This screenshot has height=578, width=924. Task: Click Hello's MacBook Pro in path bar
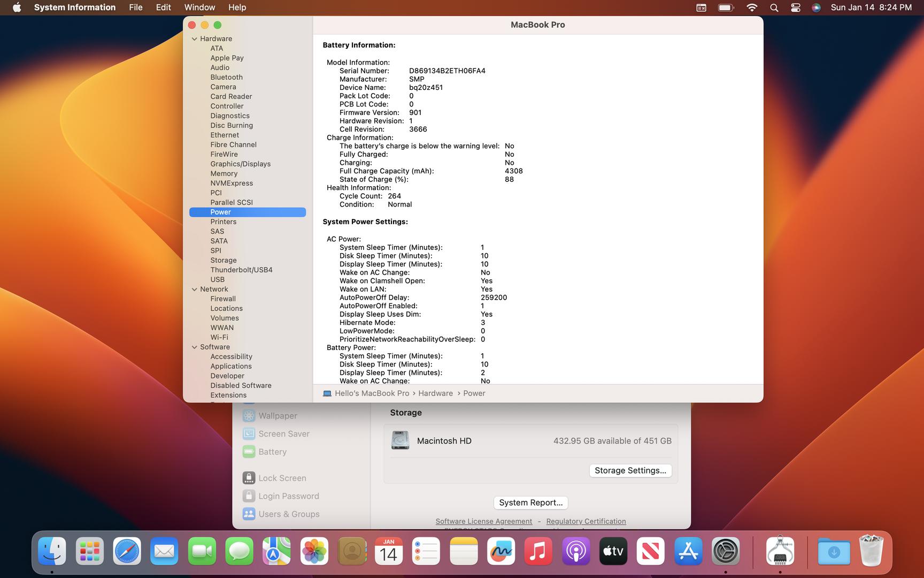coord(366,393)
